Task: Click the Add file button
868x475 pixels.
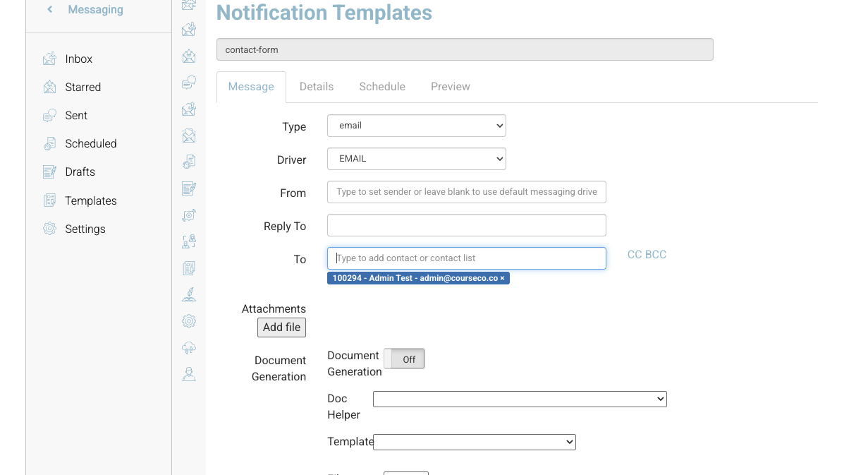Action: click(x=281, y=327)
